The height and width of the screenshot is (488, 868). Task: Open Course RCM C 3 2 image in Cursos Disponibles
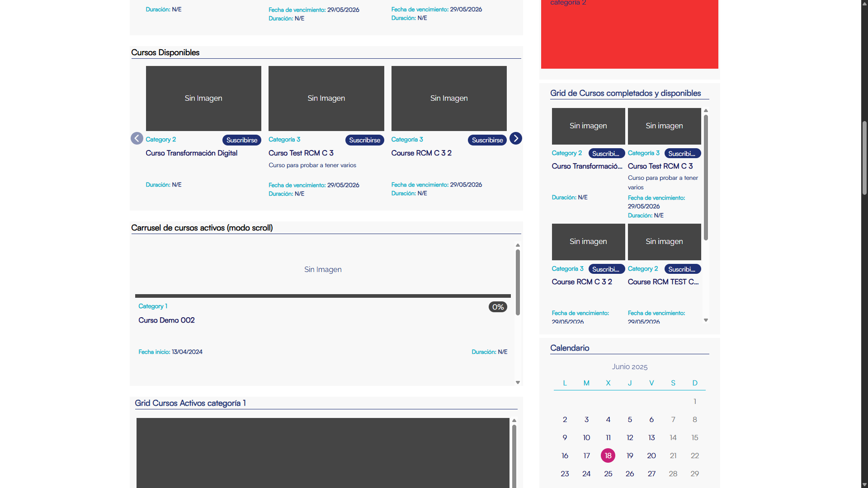pyautogui.click(x=449, y=99)
